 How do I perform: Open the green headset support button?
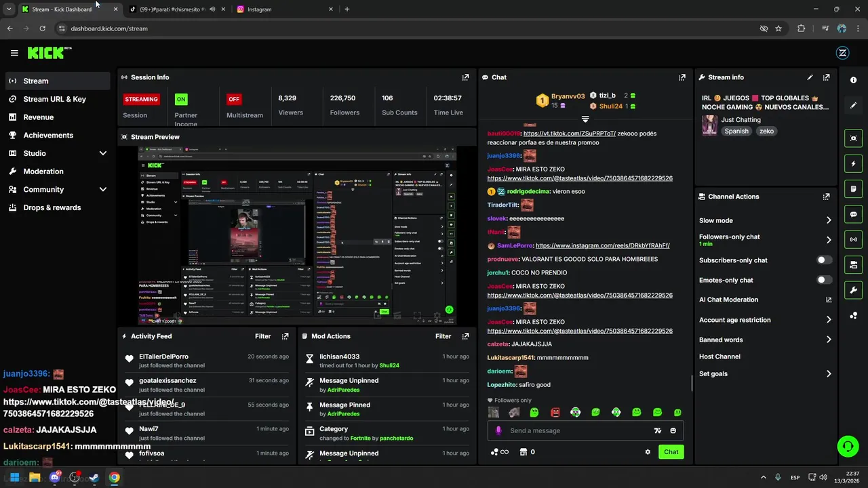[x=848, y=446]
